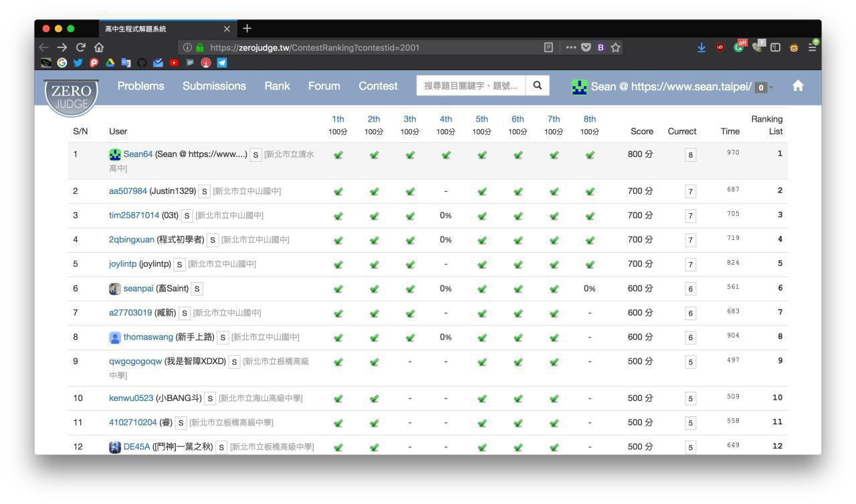Switch to the browser tab 高中生程式解題系統
Viewport: 856px width, 504px height.
click(x=167, y=29)
